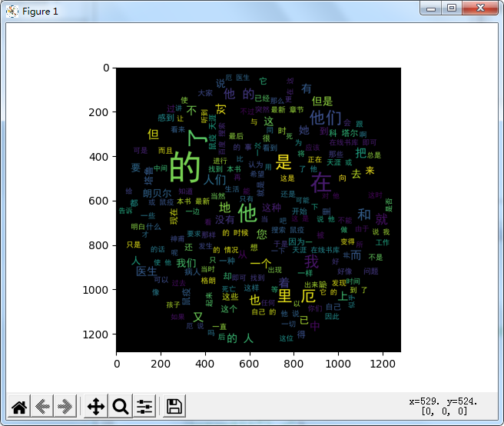Click the word 但是 in the cloud
504x426 pixels.
coord(322,101)
